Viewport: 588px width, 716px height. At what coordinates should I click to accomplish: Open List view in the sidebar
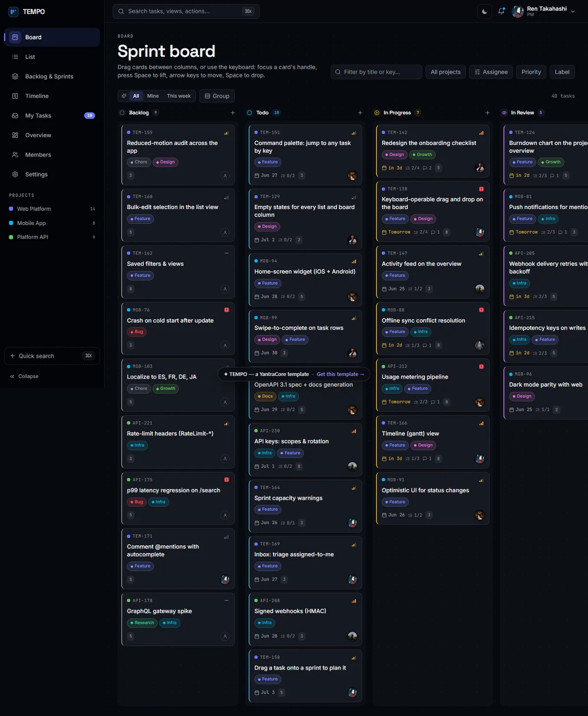pyautogui.click(x=52, y=57)
